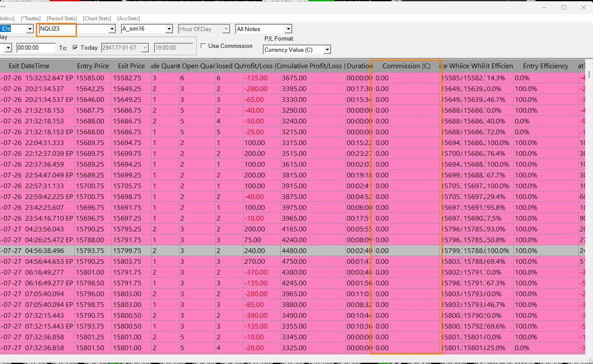Select the exit price 15697.25
The height and width of the screenshot is (364, 593).
click(x=127, y=218)
